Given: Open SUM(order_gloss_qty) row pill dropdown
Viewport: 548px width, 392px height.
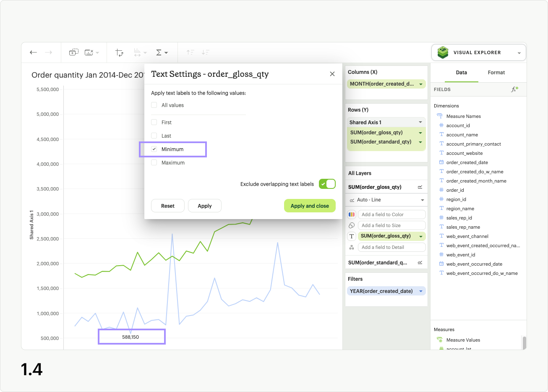Looking at the screenshot, I should point(420,133).
